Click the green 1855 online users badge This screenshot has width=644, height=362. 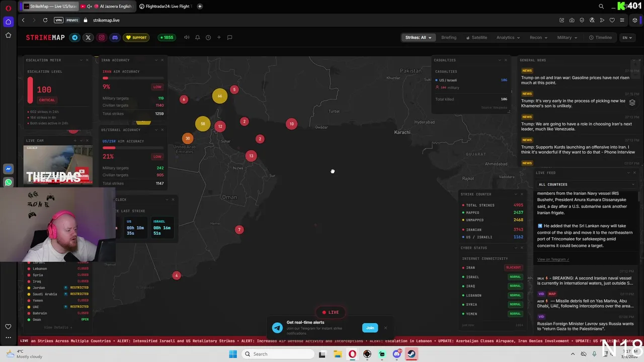pyautogui.click(x=166, y=37)
